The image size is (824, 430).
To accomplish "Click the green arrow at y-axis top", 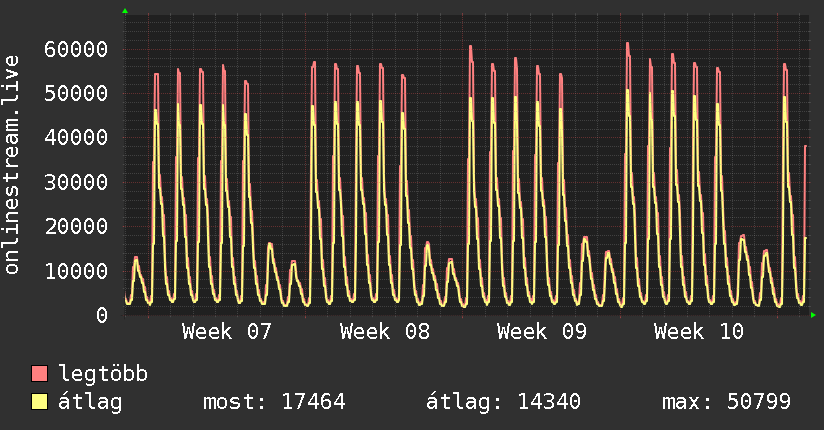I will pos(125,11).
